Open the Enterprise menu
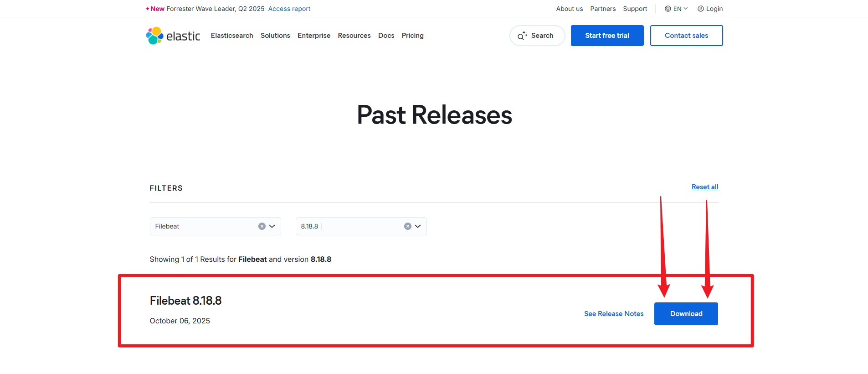This screenshot has height=374, width=868. pos(314,36)
